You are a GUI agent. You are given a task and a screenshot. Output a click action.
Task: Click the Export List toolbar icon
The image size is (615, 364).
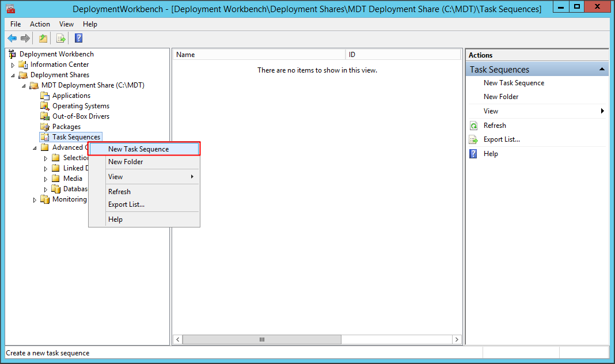[x=60, y=39]
